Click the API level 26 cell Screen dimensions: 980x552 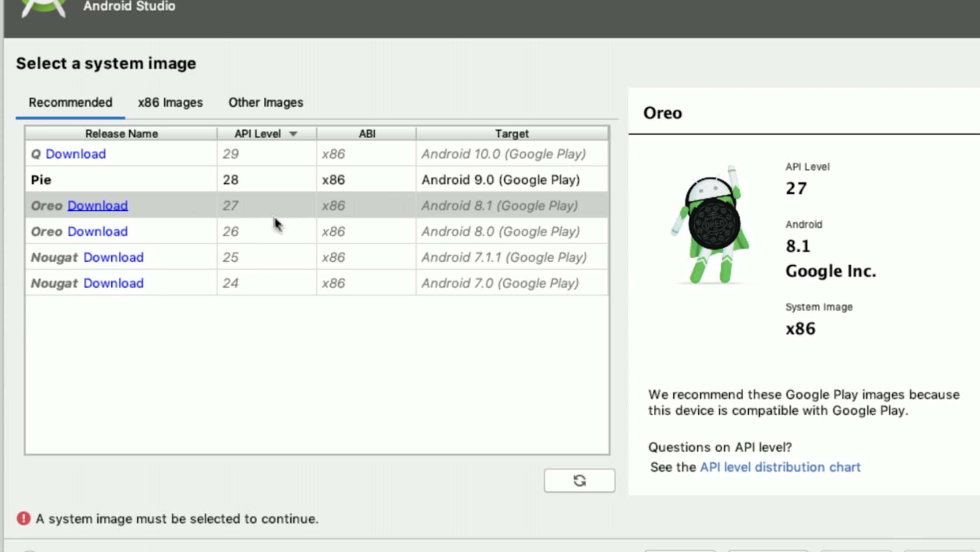[267, 232]
